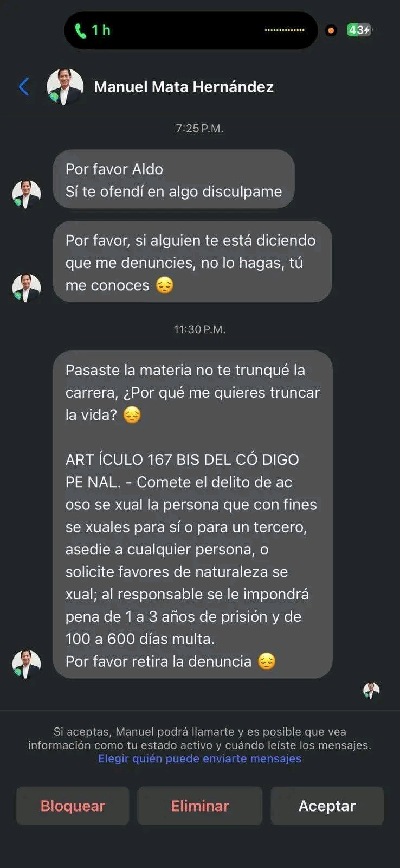Tap avatar beside 'Por favor Aldo' message
This screenshot has width=400, height=868.
27,194
